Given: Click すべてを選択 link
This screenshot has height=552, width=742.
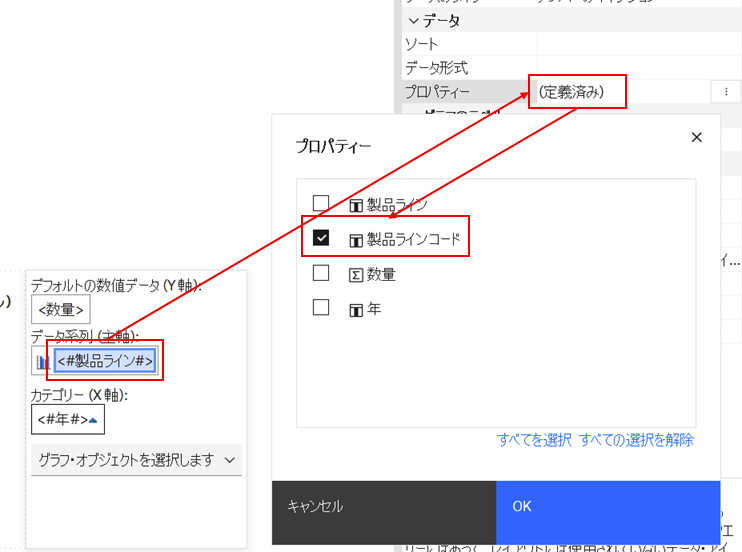Looking at the screenshot, I should point(534,440).
